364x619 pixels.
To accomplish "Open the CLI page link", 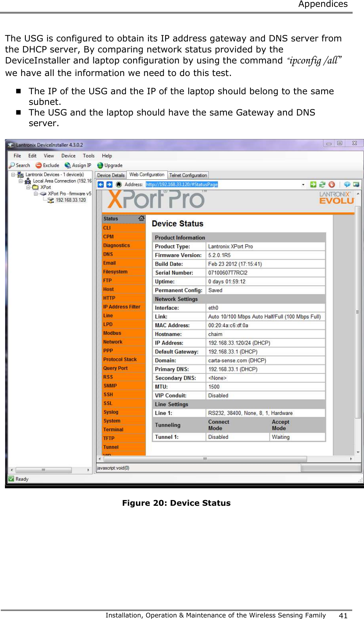I will tap(107, 228).
